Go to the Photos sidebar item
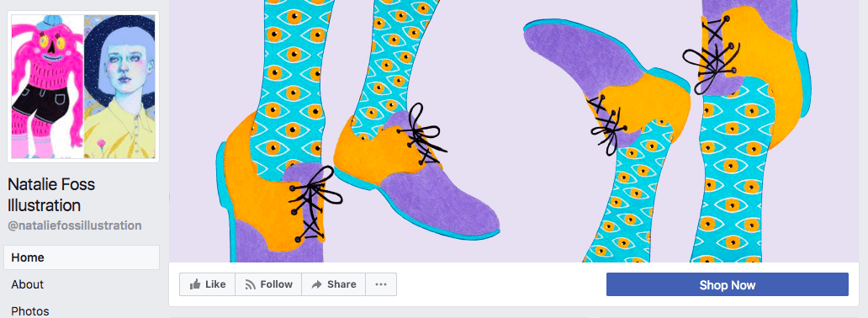Viewport: 868px width, 318px height. click(x=82, y=310)
